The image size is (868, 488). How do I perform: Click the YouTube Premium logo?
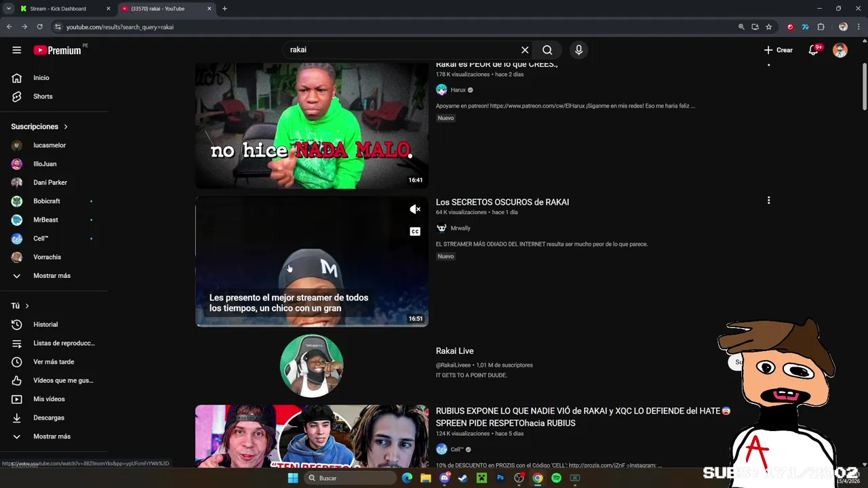tap(59, 49)
